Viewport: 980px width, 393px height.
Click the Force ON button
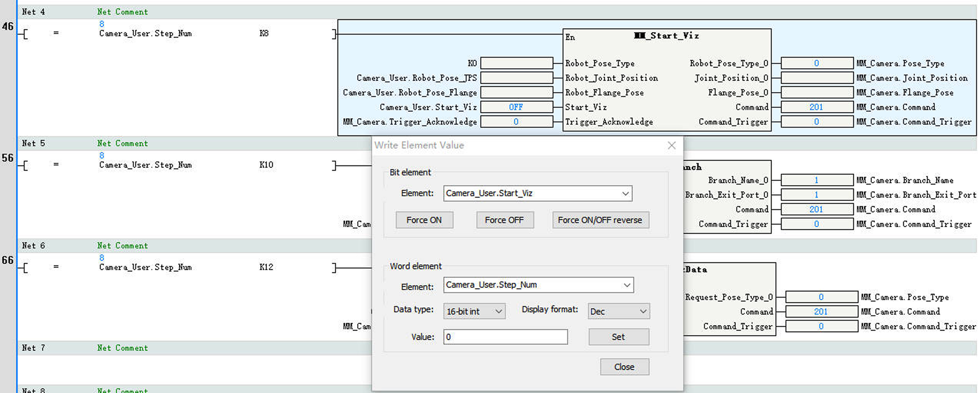[x=424, y=220]
